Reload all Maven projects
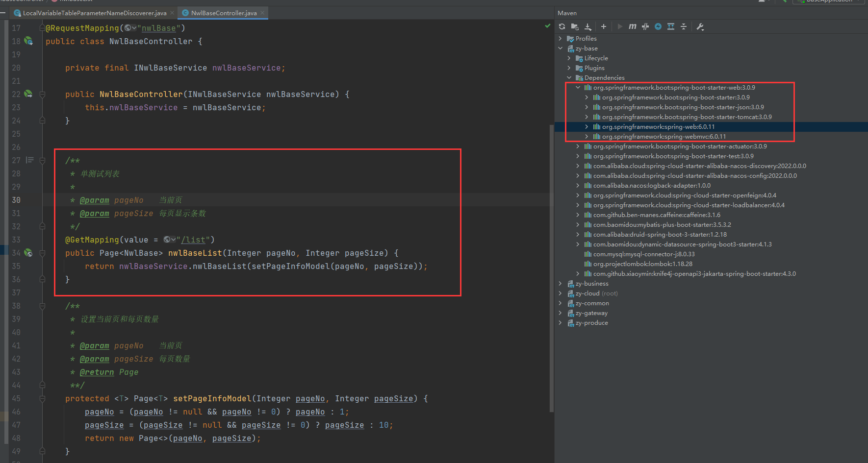 pyautogui.click(x=562, y=26)
